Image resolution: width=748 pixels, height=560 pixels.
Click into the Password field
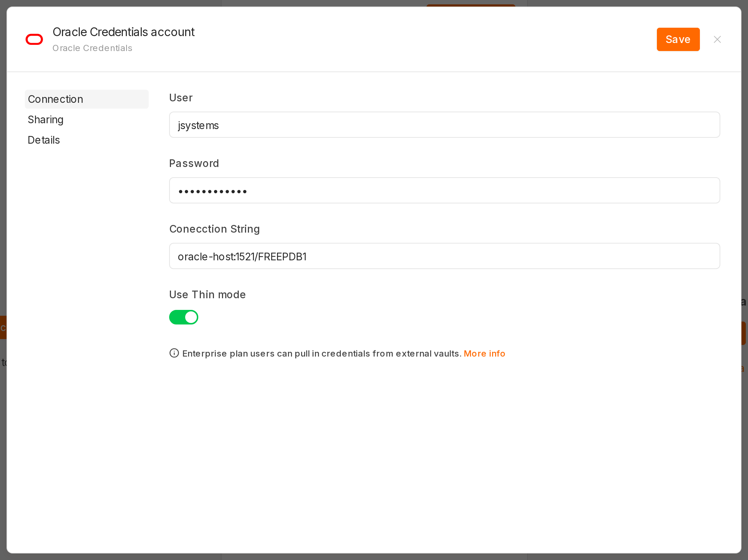444,190
